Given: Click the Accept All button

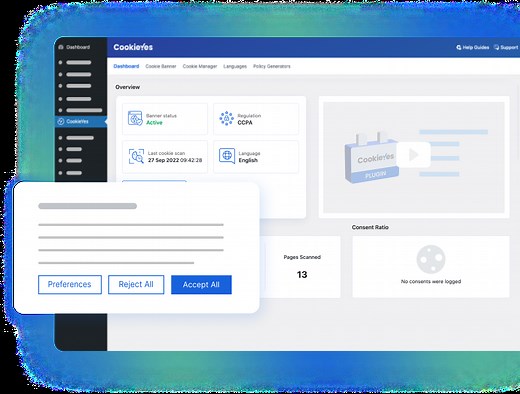Looking at the screenshot, I should click(x=201, y=284).
